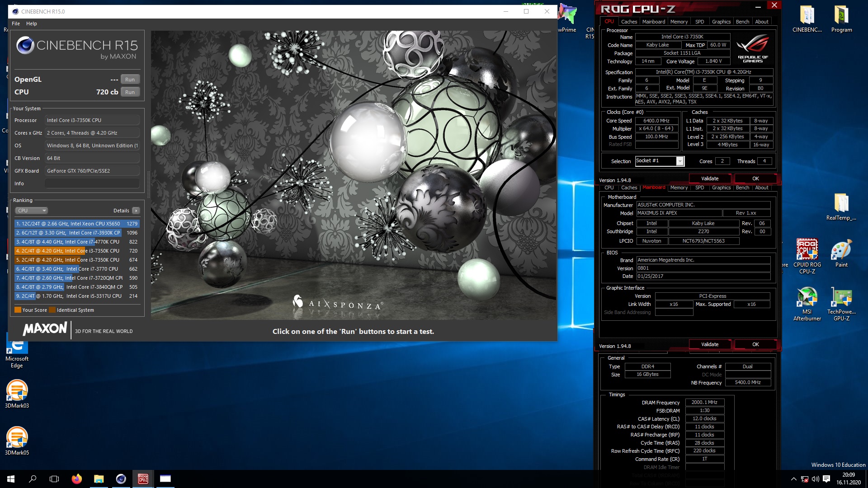Viewport: 868px width, 488px height.
Task: Select your score entry with 720
Action: click(x=77, y=251)
